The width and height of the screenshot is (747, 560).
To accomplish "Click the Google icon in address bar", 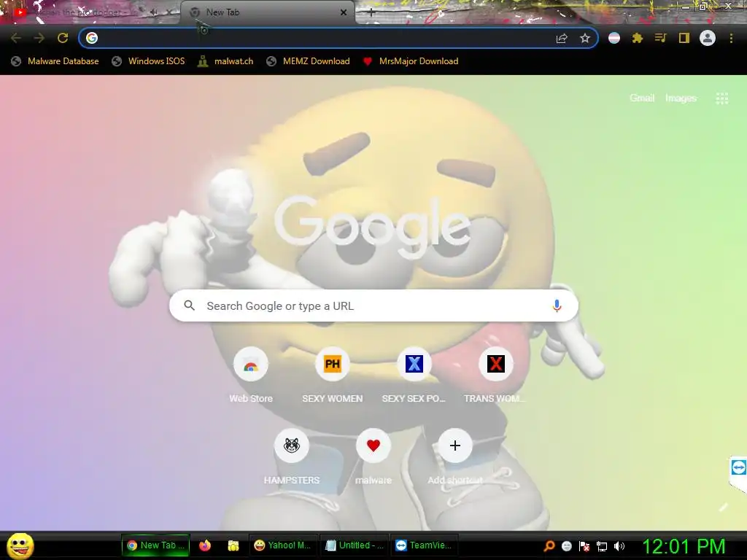I will (x=92, y=38).
